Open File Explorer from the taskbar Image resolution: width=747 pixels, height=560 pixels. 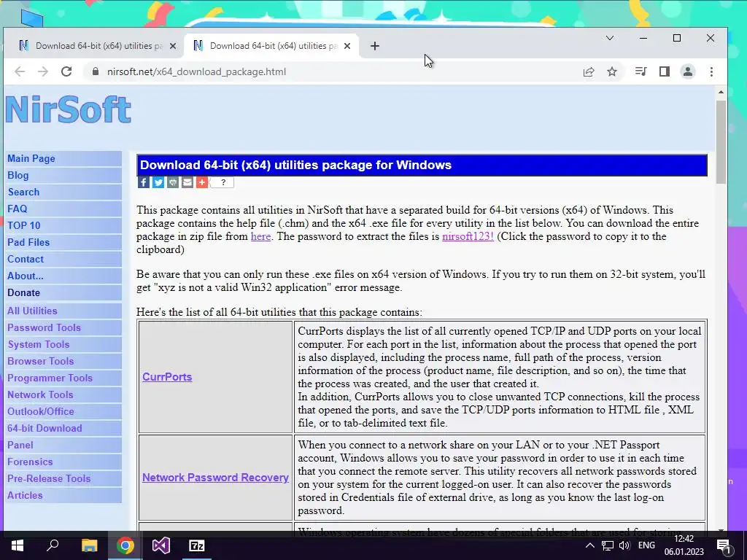[x=89, y=545]
